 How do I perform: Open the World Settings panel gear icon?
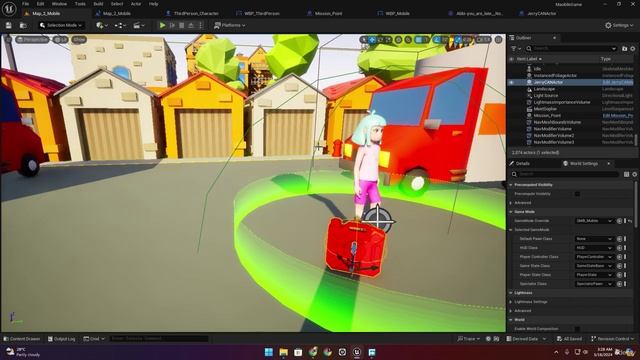coord(634,174)
